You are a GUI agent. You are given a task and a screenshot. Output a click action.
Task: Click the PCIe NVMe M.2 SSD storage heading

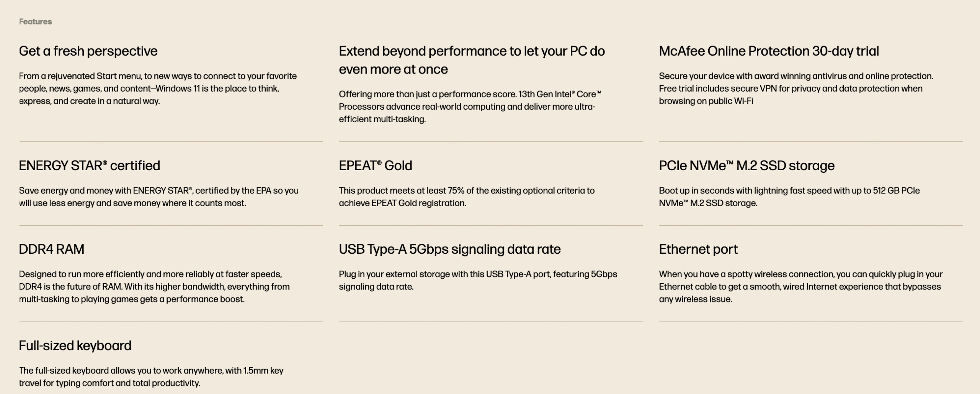click(x=746, y=166)
